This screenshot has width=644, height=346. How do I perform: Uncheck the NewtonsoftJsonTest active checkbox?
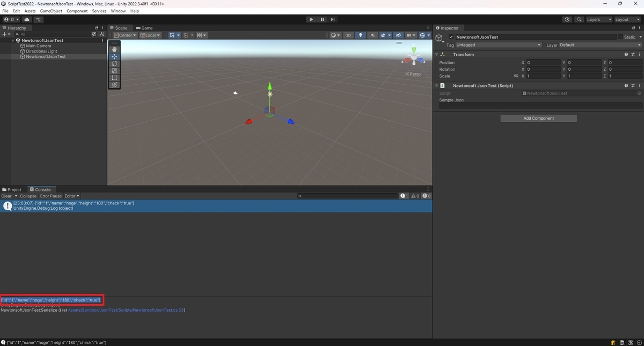tap(451, 37)
